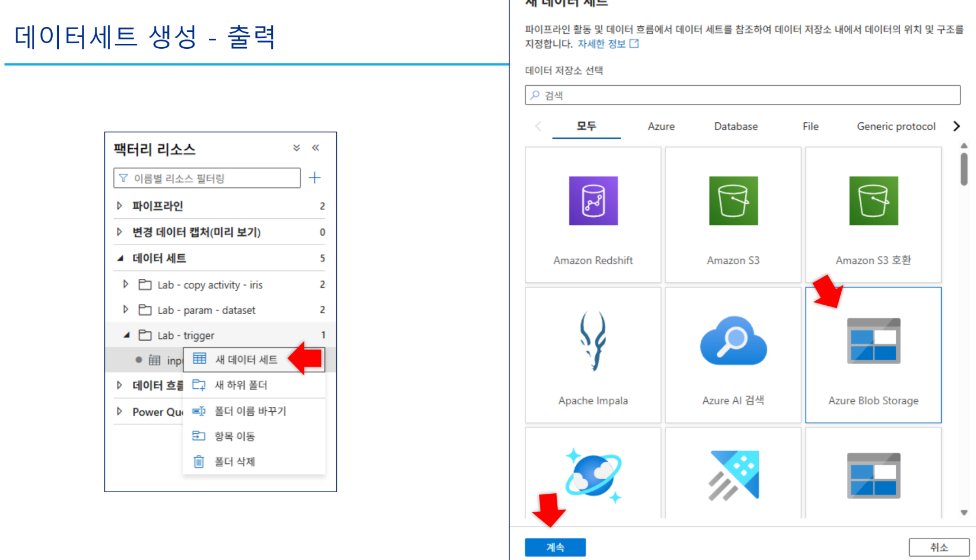Screen dimensions: 976x560
Task: Click the scrollbar up arrow
Action: click(x=964, y=145)
